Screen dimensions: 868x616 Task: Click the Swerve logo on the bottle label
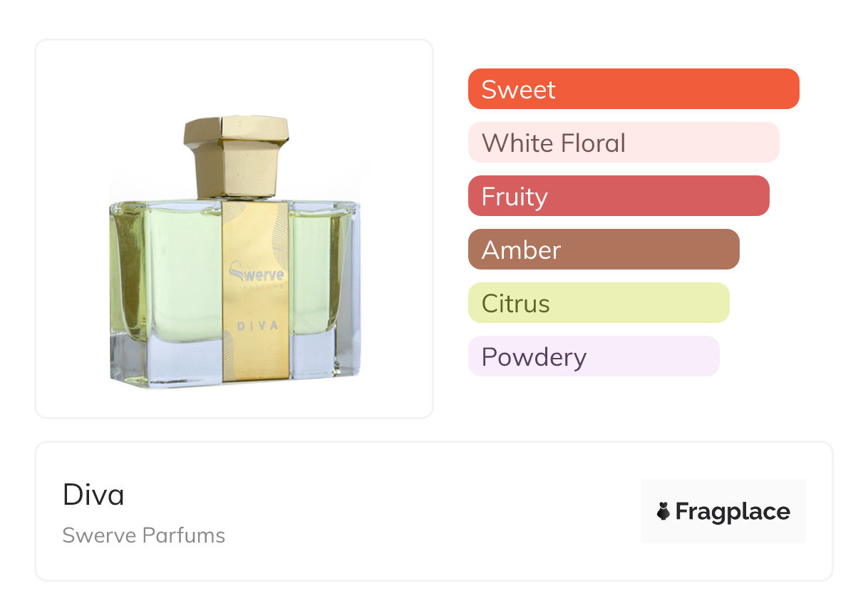255,274
